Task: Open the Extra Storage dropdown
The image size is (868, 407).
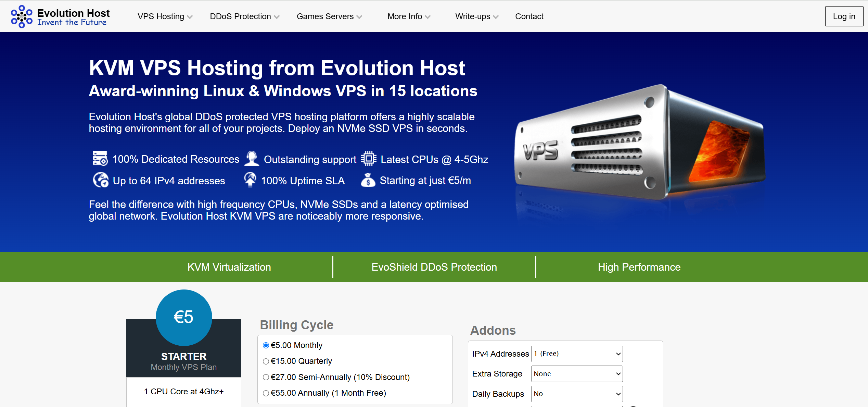Action: click(577, 374)
